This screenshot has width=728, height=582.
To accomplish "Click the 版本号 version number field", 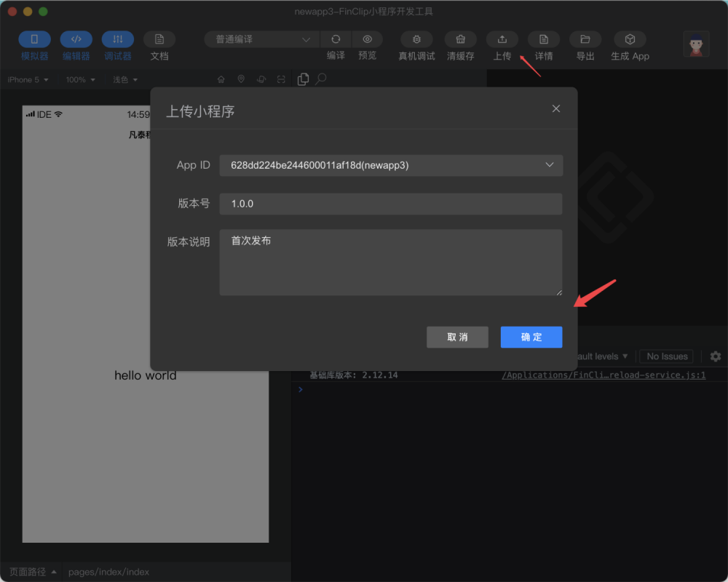I will tap(391, 204).
